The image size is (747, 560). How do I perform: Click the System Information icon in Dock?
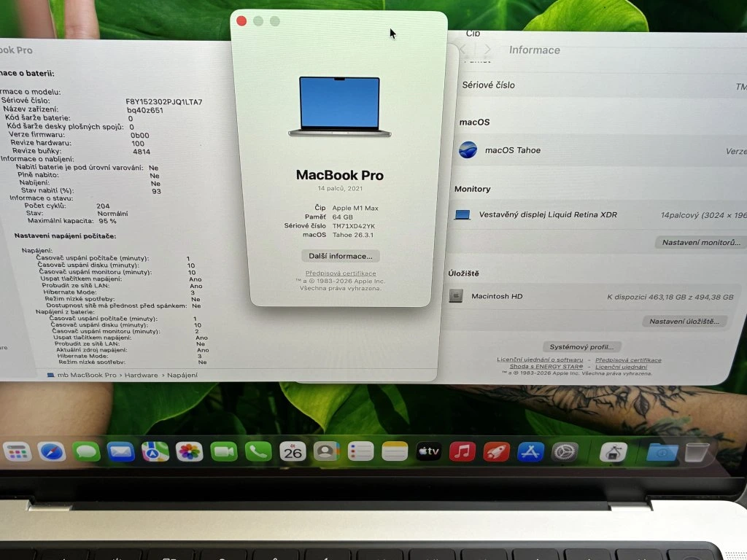pyautogui.click(x=613, y=452)
